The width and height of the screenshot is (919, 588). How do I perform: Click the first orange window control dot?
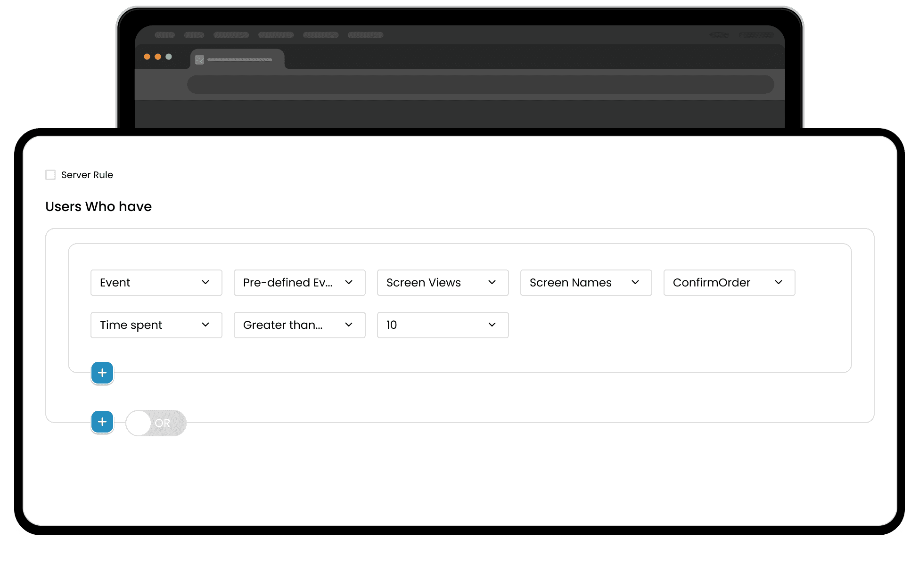point(147,57)
